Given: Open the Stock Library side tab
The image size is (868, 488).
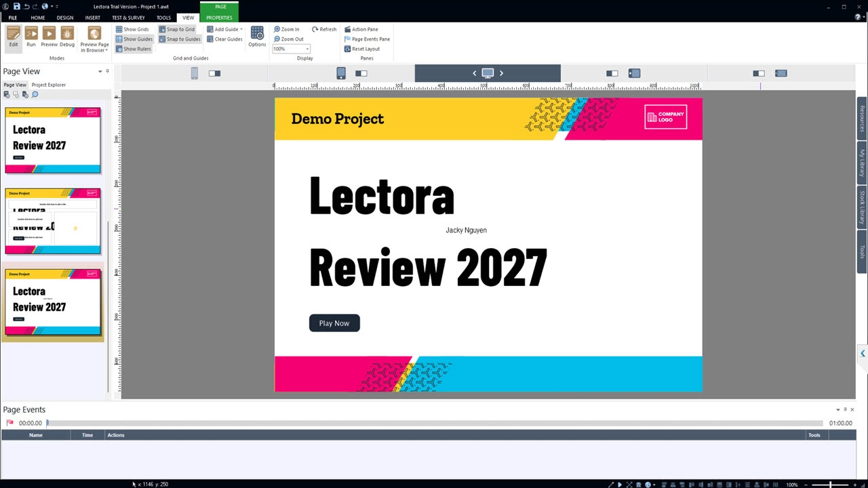Looking at the screenshot, I should [x=862, y=207].
